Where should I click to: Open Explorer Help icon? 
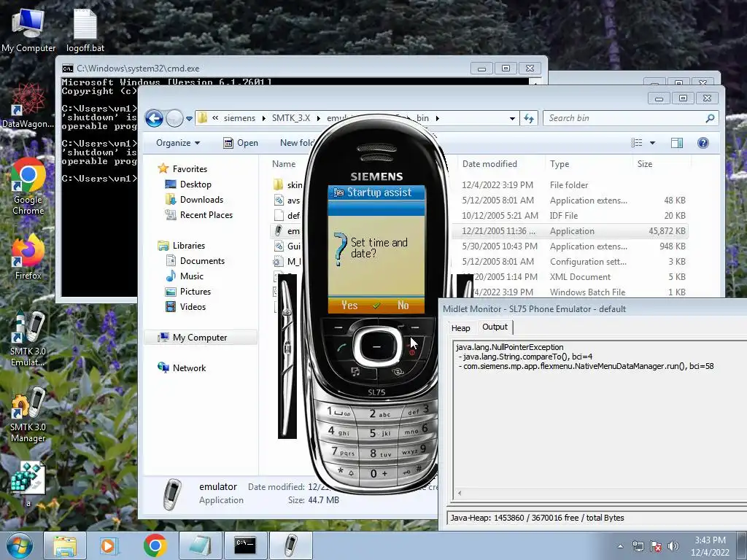click(x=703, y=143)
